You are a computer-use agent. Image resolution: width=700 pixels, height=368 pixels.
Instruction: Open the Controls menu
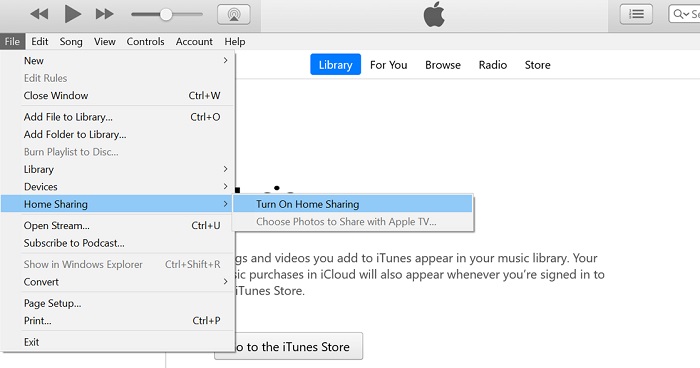145,42
